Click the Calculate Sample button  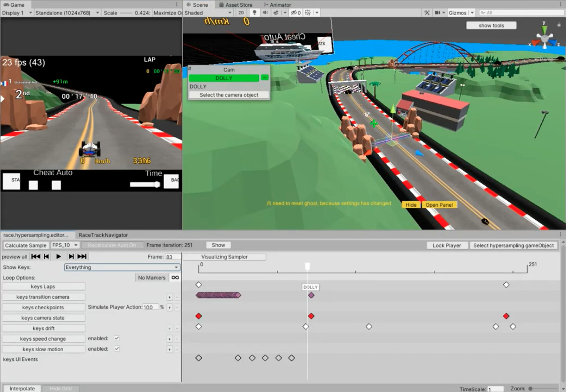coord(26,246)
